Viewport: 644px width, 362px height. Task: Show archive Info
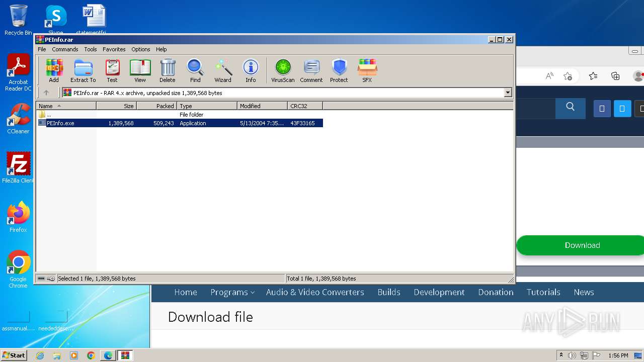[251, 70]
